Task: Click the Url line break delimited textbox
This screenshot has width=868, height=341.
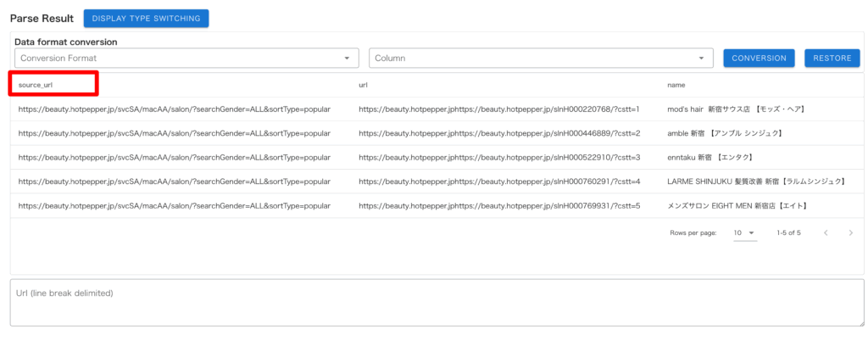Action: [437, 303]
